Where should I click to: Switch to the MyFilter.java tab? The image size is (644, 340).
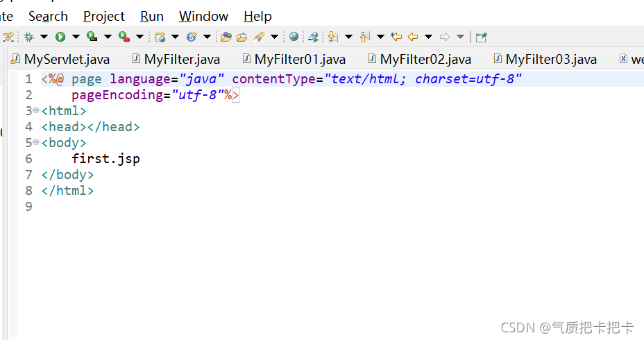pyautogui.click(x=176, y=60)
